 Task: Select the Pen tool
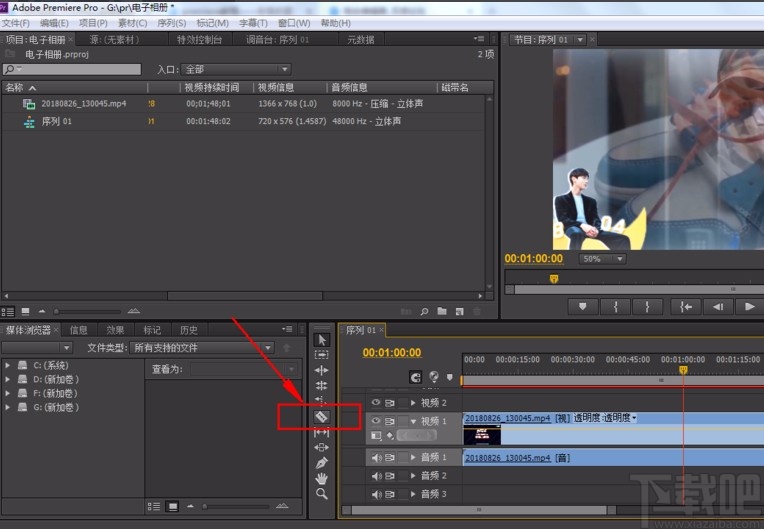pos(321,463)
